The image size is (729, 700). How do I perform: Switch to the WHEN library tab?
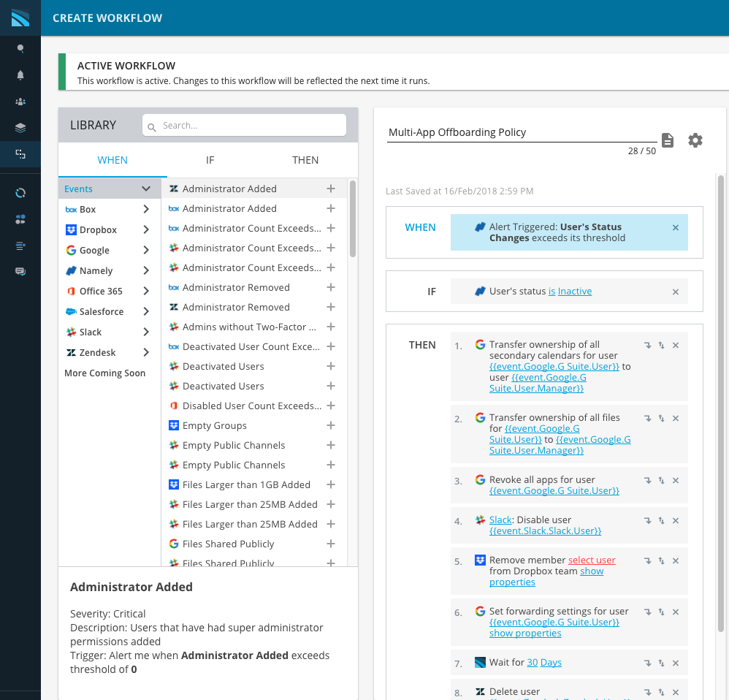click(x=112, y=160)
